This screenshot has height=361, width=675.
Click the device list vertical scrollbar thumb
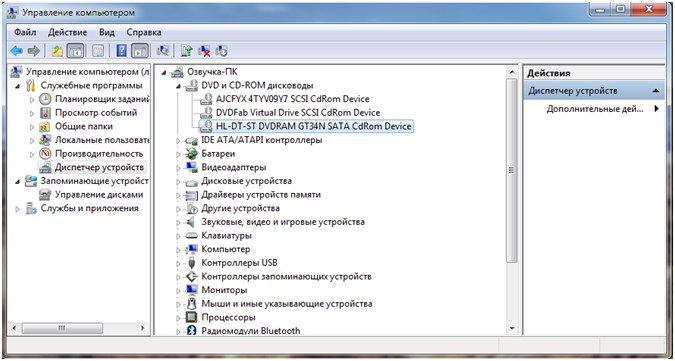click(512, 171)
